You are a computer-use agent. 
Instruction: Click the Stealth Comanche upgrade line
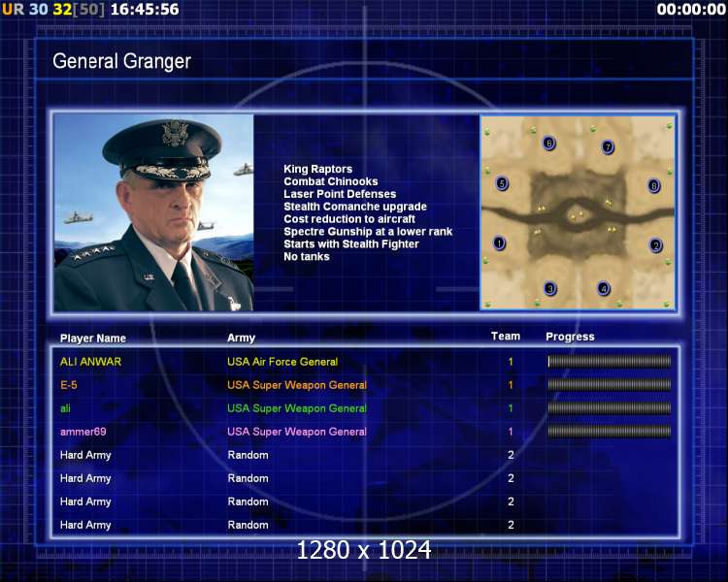pos(355,207)
